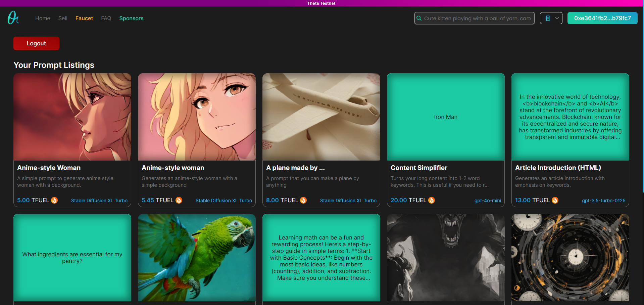Click the 'A simple prompt to generate anime style' description

tap(65, 182)
